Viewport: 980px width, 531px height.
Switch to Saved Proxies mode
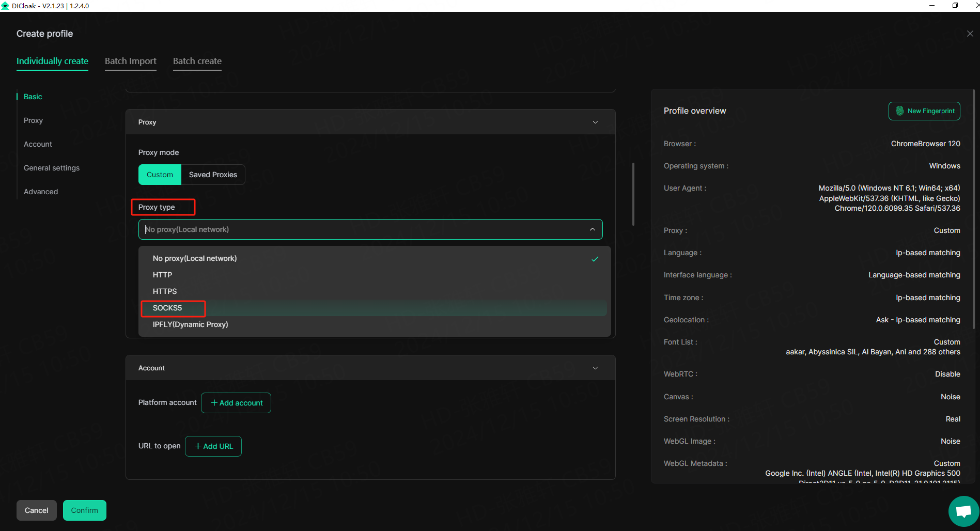coord(213,175)
